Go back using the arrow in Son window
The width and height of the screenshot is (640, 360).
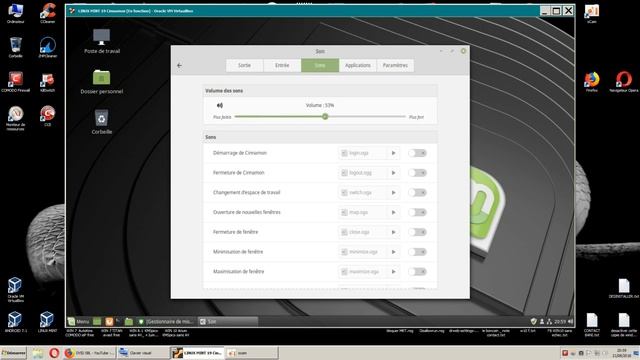pyautogui.click(x=179, y=65)
